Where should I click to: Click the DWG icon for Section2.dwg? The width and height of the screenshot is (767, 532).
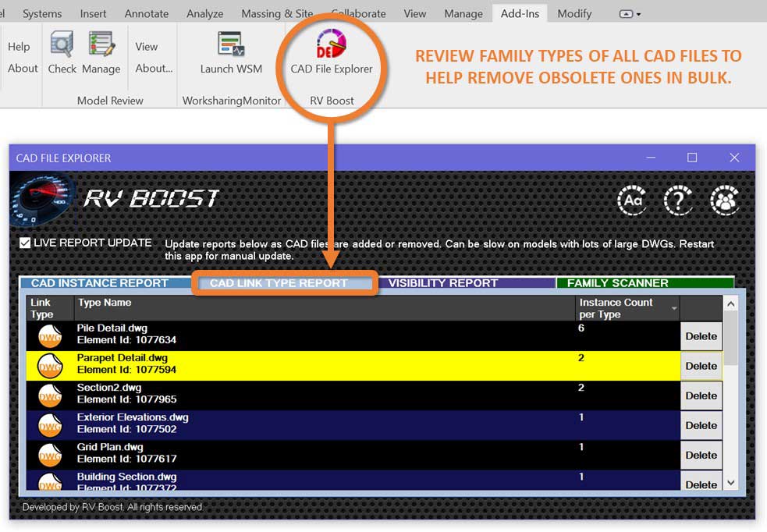51,395
